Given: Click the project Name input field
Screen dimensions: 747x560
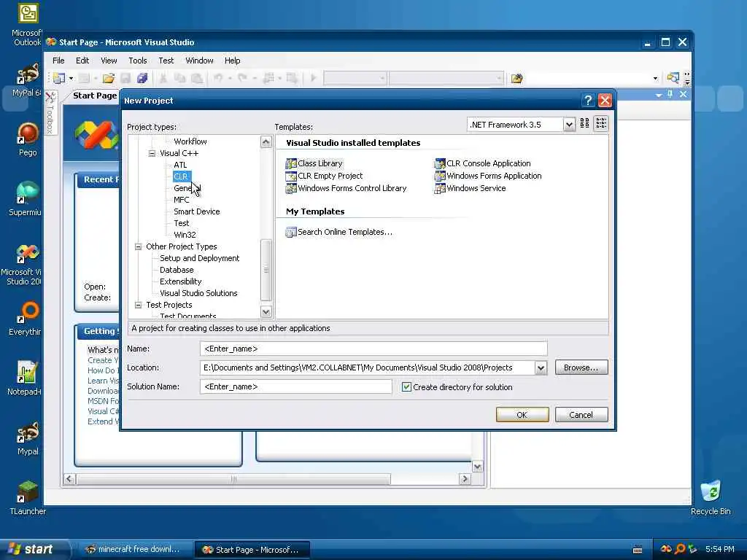Looking at the screenshot, I should pos(373,349).
